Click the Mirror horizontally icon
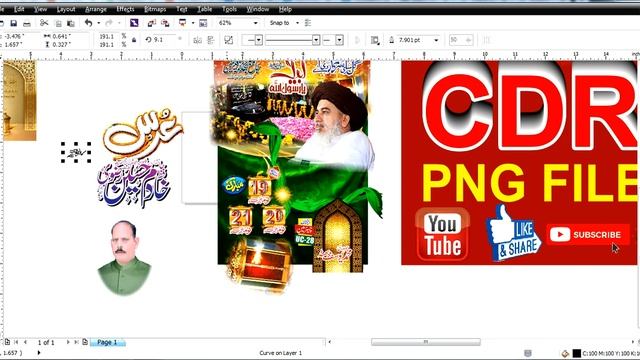The image size is (640, 360). pos(198,40)
